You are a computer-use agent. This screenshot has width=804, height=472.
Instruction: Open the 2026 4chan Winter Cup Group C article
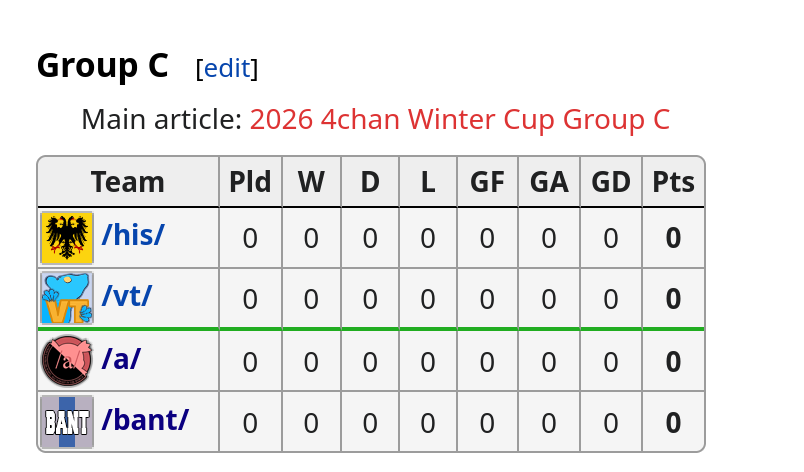pos(459,120)
